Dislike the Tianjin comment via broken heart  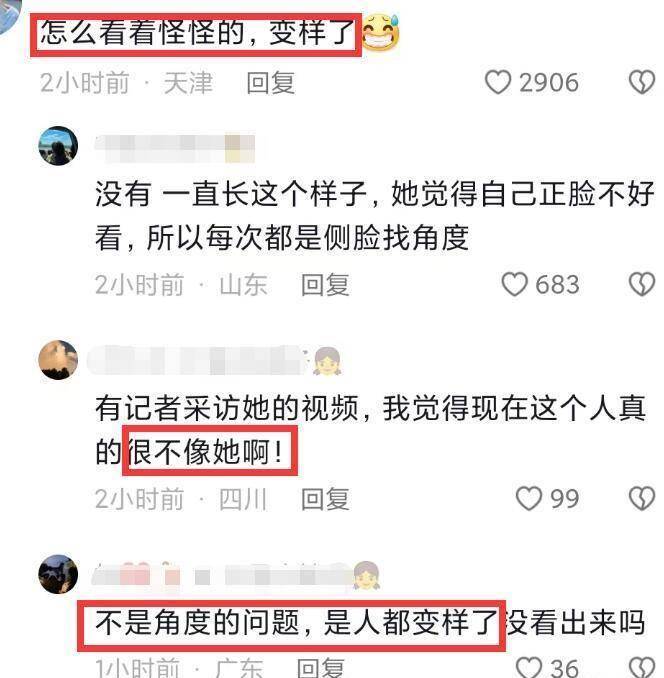pyautogui.click(x=642, y=82)
